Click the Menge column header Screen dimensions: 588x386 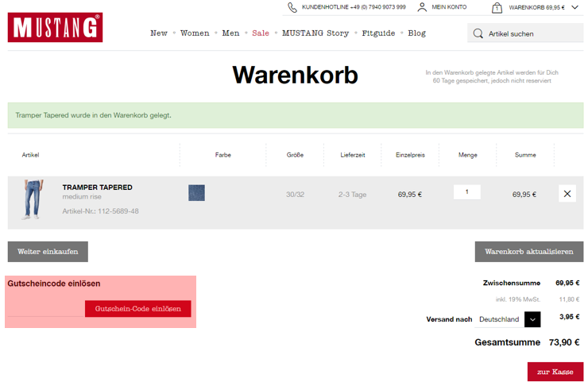coord(468,155)
